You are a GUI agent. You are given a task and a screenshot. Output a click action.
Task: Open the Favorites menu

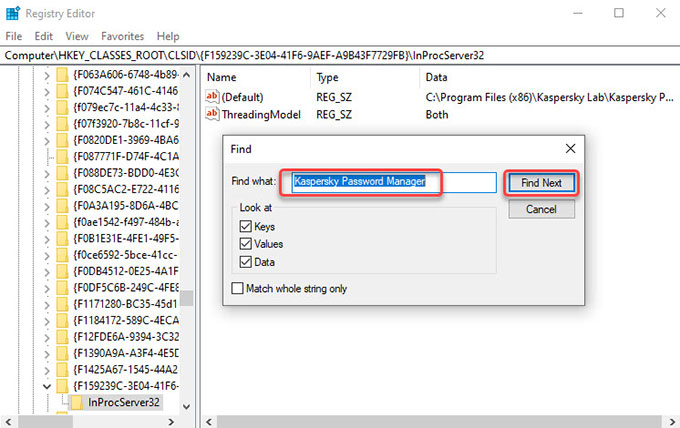(x=122, y=36)
